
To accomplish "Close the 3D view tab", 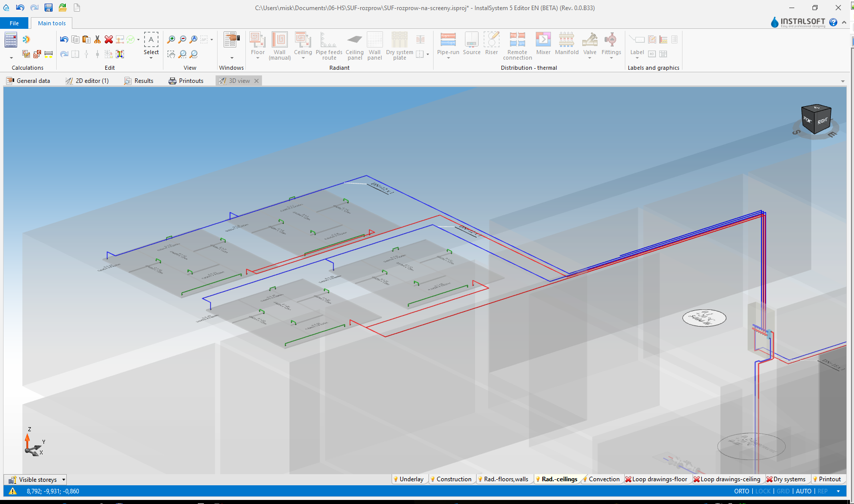I will (257, 81).
